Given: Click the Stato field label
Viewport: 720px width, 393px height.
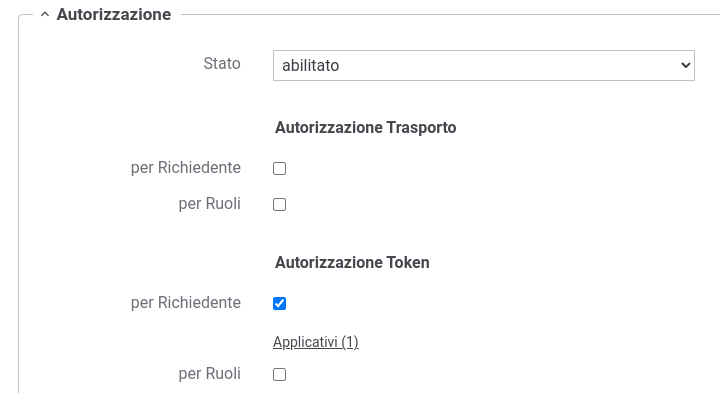Looking at the screenshot, I should [x=222, y=63].
